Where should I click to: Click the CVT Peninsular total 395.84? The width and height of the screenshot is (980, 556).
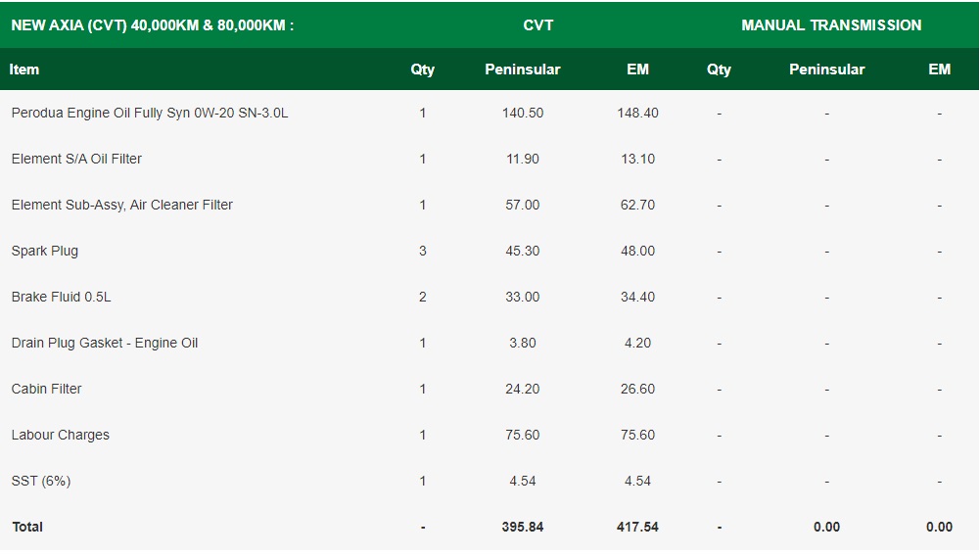tap(522, 527)
